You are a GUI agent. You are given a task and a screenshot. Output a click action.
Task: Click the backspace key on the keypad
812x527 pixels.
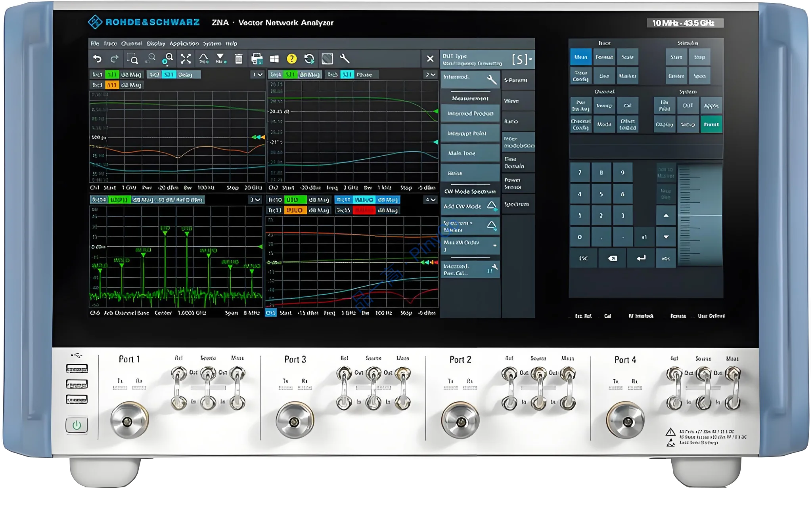[613, 258]
